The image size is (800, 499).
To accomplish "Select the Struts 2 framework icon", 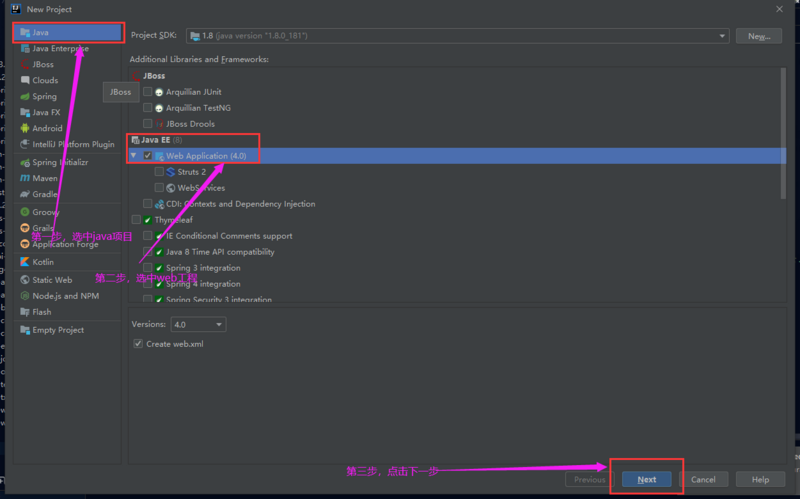I will [170, 172].
